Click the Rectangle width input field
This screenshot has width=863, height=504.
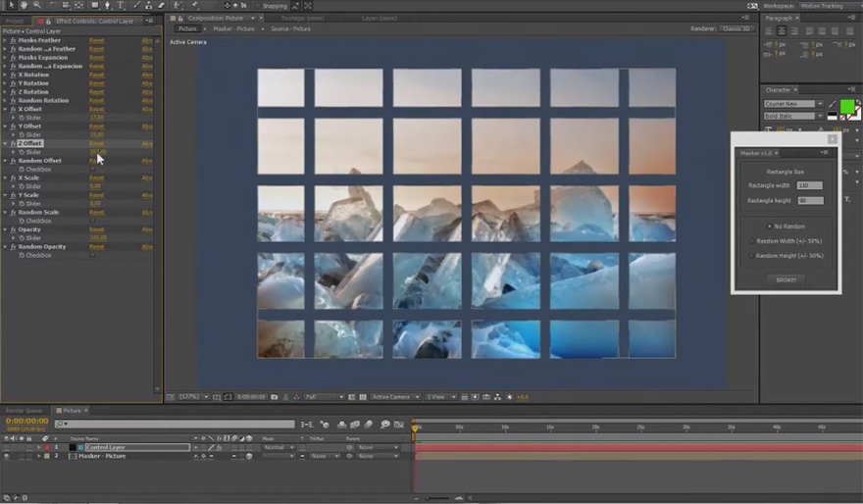[x=810, y=185]
